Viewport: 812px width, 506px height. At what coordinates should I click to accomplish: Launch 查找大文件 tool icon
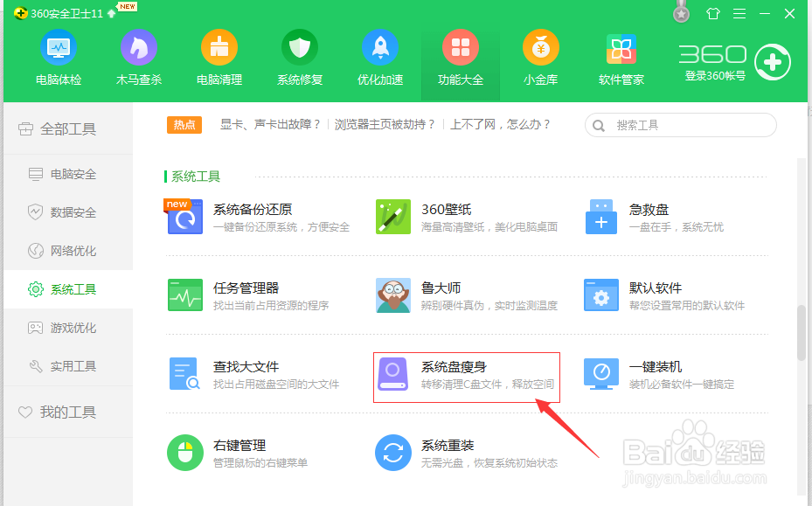click(184, 373)
